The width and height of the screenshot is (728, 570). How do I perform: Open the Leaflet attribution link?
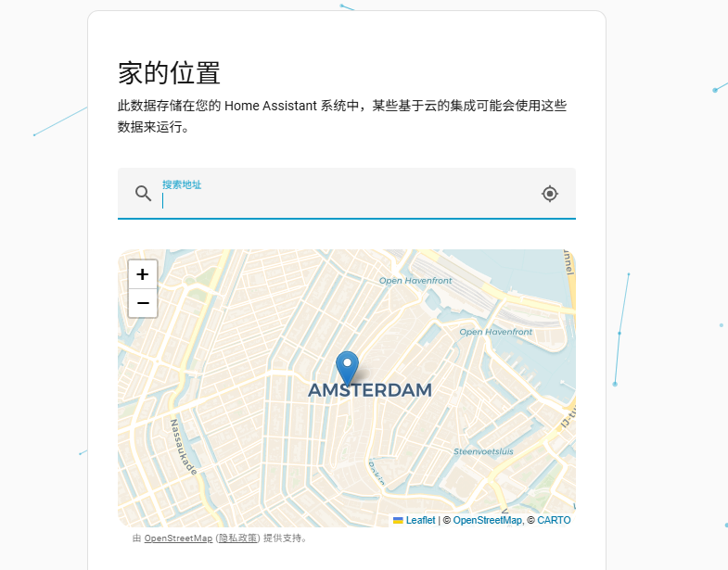tap(420, 520)
